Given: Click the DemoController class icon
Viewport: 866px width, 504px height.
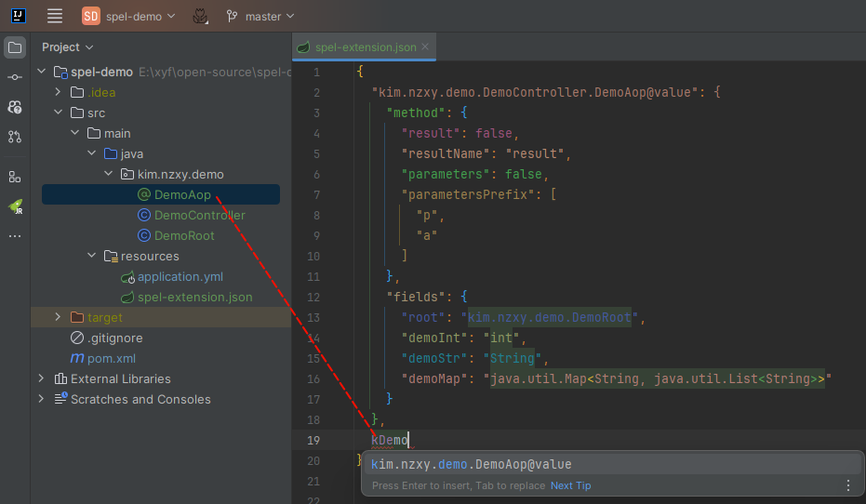Looking at the screenshot, I should pyautogui.click(x=144, y=215).
